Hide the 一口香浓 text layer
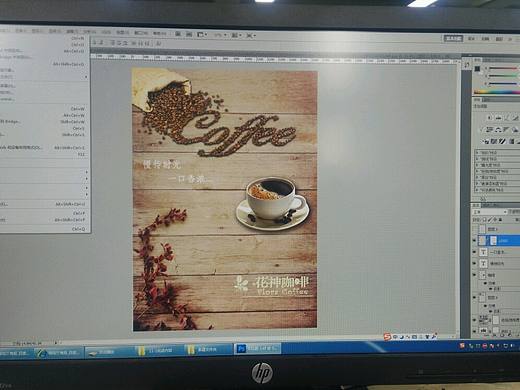 click(x=475, y=252)
